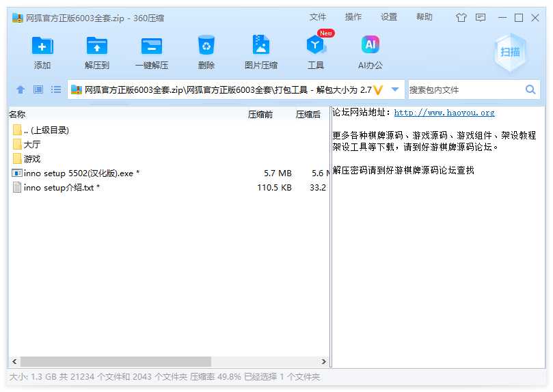This screenshot has width=553, height=392.
Task: Open the 文件 menu
Action: (318, 17)
